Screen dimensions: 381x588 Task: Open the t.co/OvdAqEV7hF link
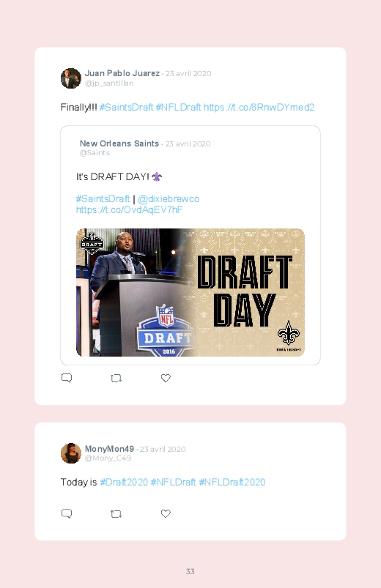pos(129,209)
